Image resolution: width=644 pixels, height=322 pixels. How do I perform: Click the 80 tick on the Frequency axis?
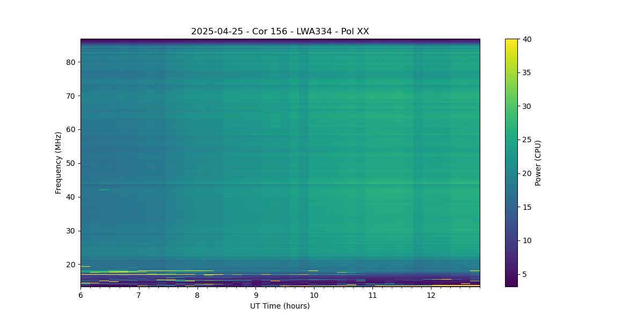(x=70, y=62)
